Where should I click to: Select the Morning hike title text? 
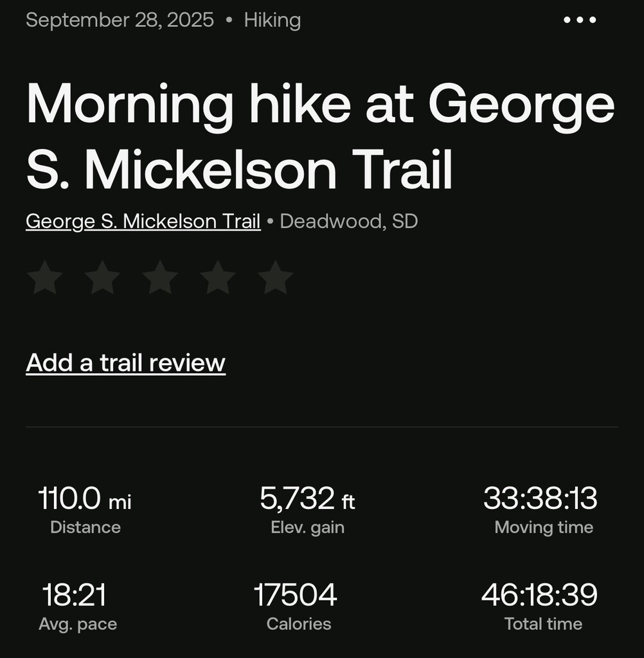click(320, 137)
